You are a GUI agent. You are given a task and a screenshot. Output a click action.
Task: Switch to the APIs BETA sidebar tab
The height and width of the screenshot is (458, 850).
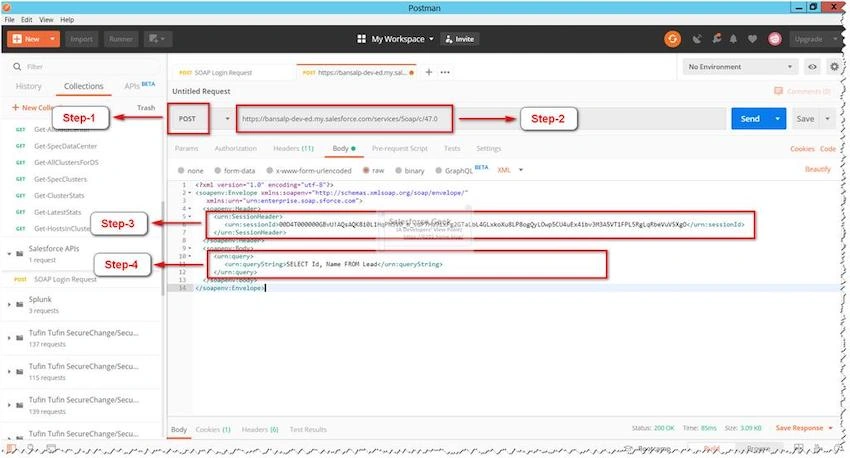click(x=140, y=86)
